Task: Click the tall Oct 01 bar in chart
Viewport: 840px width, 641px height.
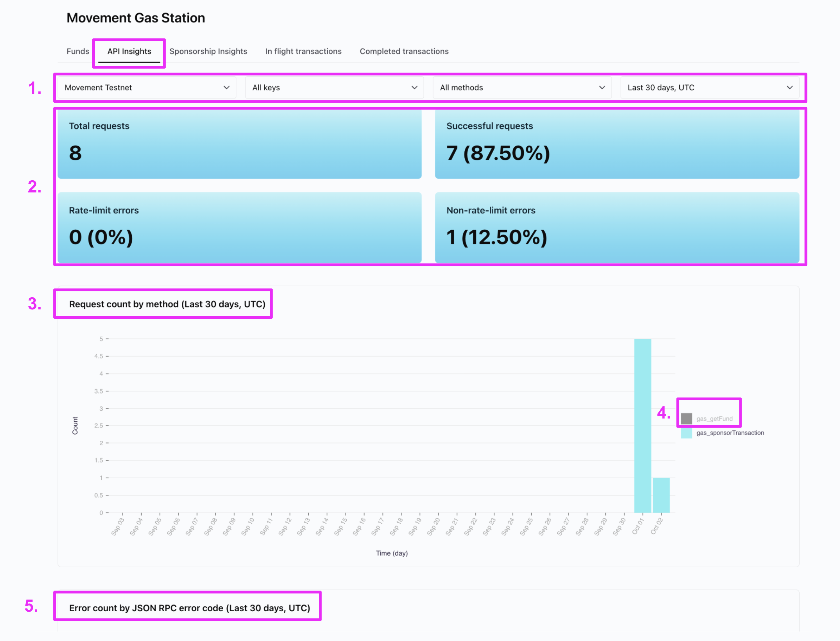Action: tap(642, 425)
